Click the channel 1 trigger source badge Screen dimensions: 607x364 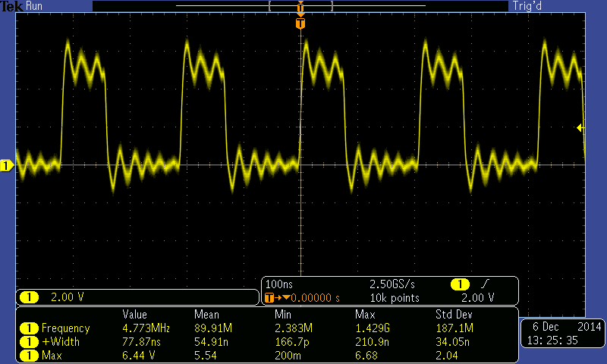tap(460, 284)
